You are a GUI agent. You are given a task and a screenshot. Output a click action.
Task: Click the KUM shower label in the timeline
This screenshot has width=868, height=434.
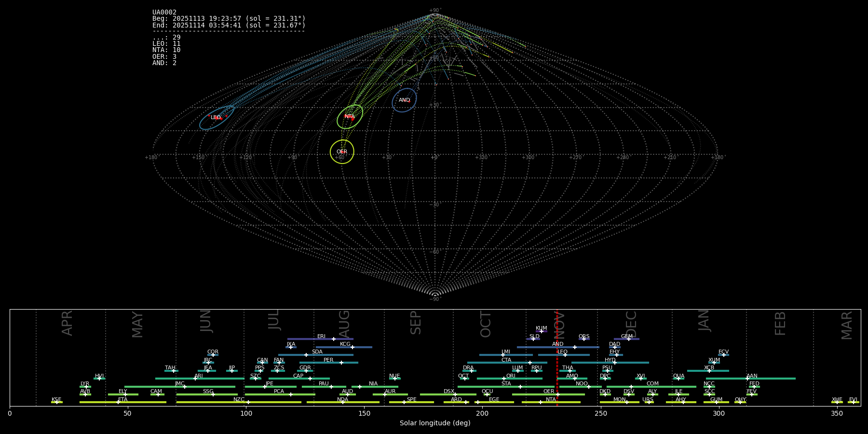pos(541,328)
